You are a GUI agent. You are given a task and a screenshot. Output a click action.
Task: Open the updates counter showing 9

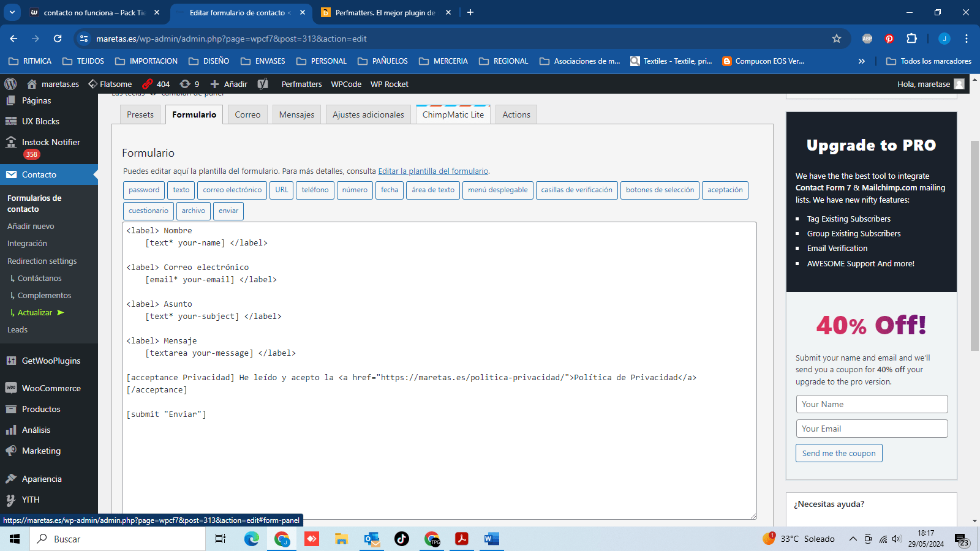[189, 84]
